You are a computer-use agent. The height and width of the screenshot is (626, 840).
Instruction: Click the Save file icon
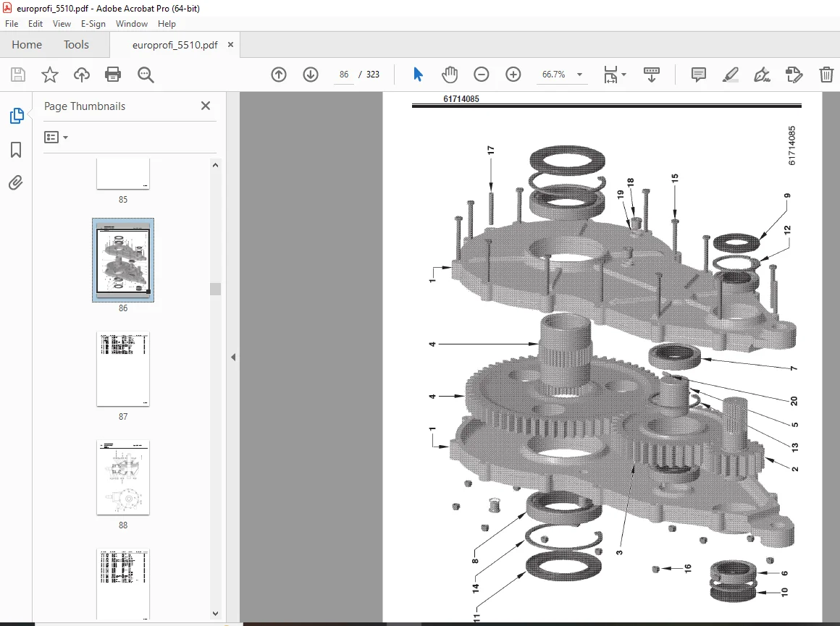[x=17, y=75]
